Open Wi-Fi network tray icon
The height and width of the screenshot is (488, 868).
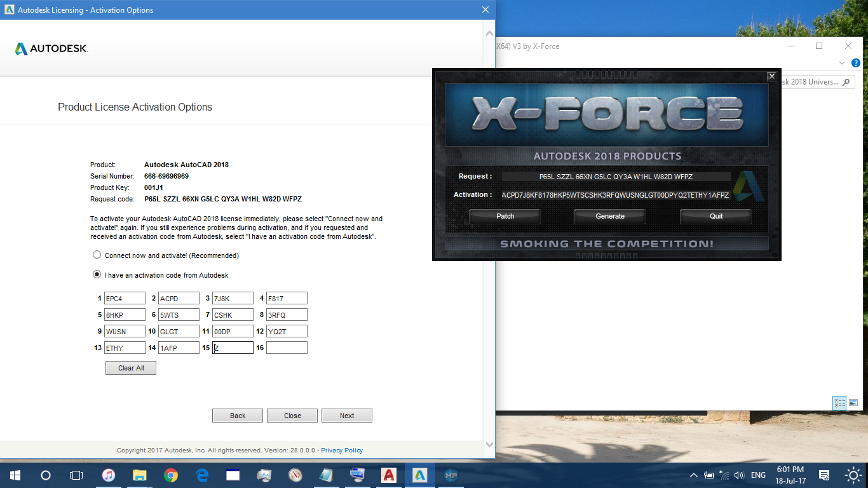point(724,475)
